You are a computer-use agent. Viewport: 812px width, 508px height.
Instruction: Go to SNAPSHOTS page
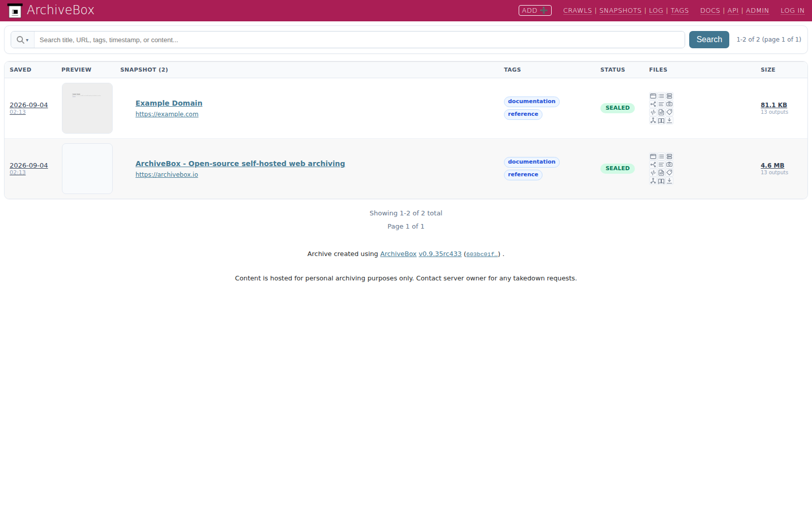[x=620, y=11]
